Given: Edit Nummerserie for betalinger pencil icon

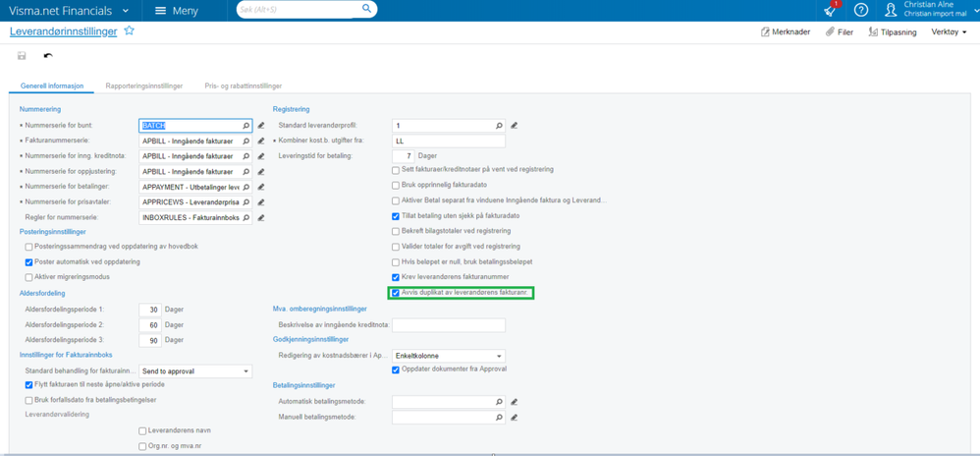Looking at the screenshot, I should [x=262, y=187].
